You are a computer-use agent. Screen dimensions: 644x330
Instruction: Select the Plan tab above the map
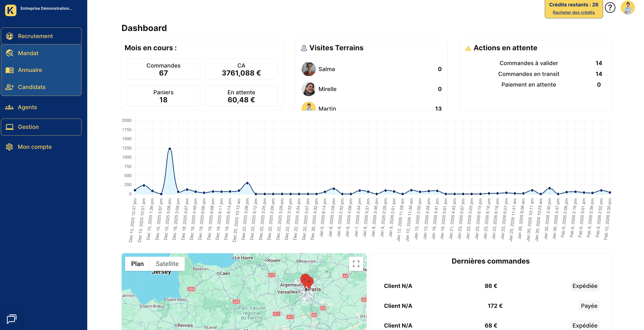tap(137, 264)
